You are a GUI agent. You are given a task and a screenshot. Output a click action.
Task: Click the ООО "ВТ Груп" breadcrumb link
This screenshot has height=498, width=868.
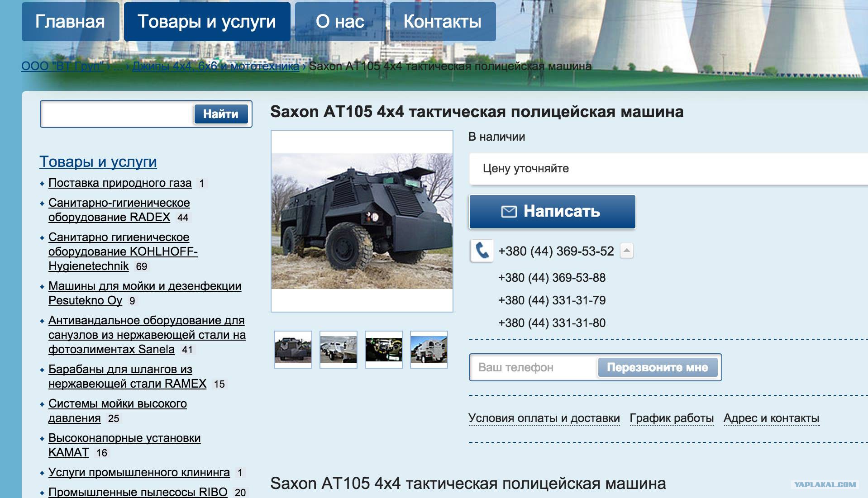[x=62, y=66]
